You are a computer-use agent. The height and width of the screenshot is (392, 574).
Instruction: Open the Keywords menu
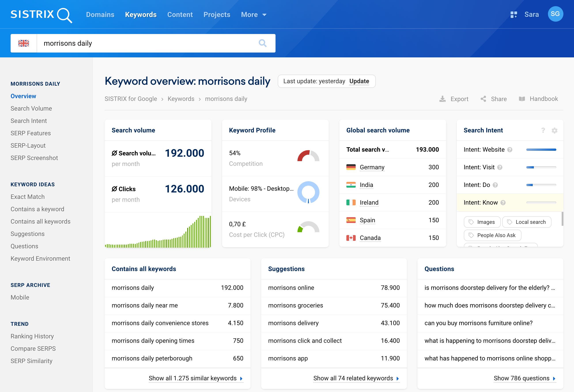[141, 15]
